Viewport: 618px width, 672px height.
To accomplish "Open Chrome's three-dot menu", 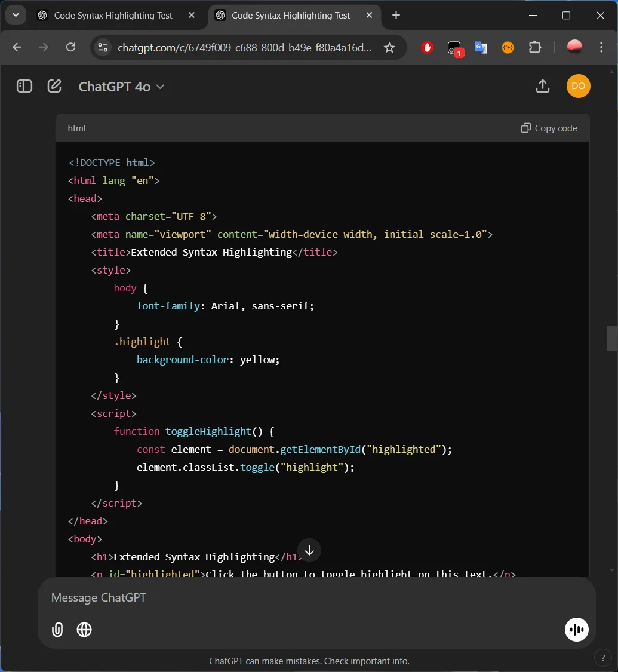I will tap(601, 47).
